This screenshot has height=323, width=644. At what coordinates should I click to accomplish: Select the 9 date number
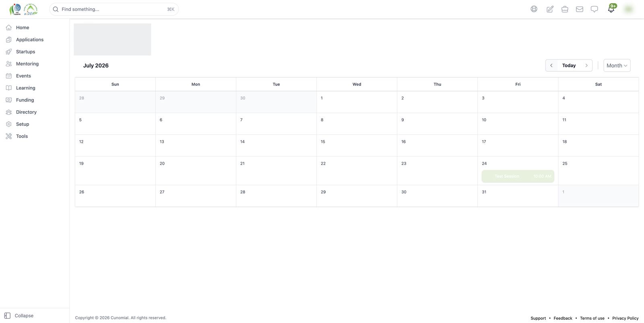coord(402,120)
